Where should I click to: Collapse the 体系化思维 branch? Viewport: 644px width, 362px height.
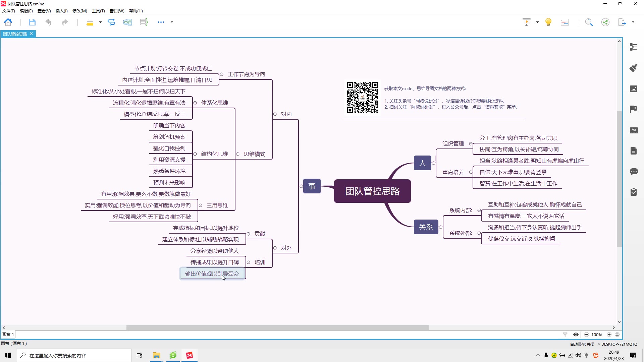pyautogui.click(x=195, y=103)
